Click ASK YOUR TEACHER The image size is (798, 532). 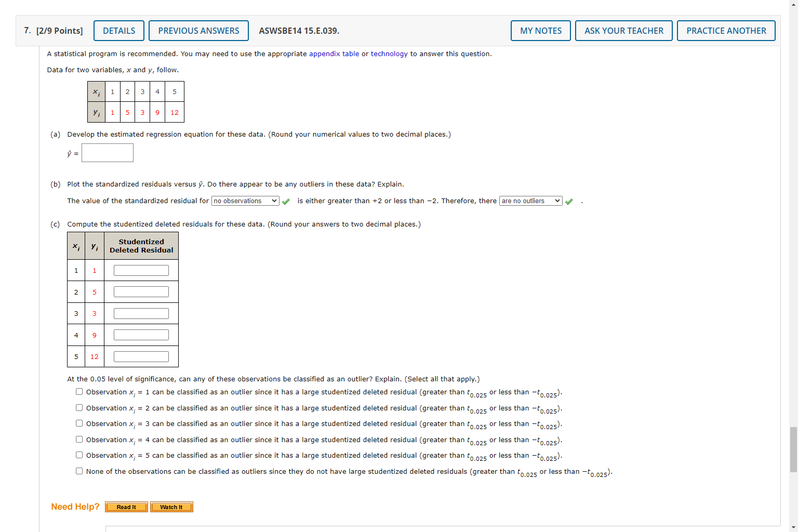pos(623,30)
